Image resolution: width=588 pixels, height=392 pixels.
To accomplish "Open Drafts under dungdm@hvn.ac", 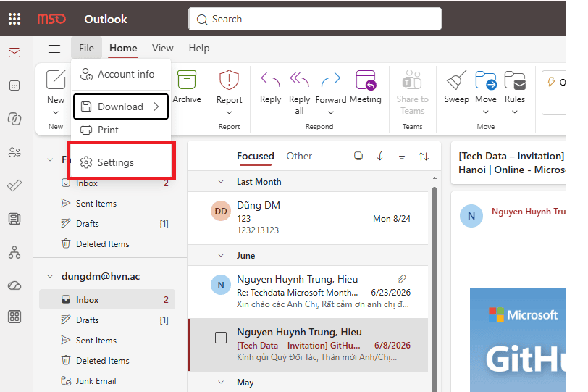I will point(107,320).
